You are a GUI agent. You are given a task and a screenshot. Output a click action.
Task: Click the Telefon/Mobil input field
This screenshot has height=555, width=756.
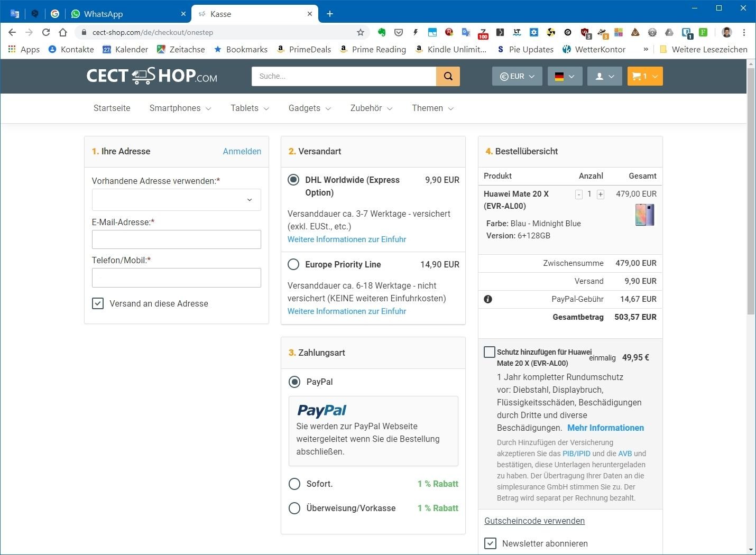[177, 277]
